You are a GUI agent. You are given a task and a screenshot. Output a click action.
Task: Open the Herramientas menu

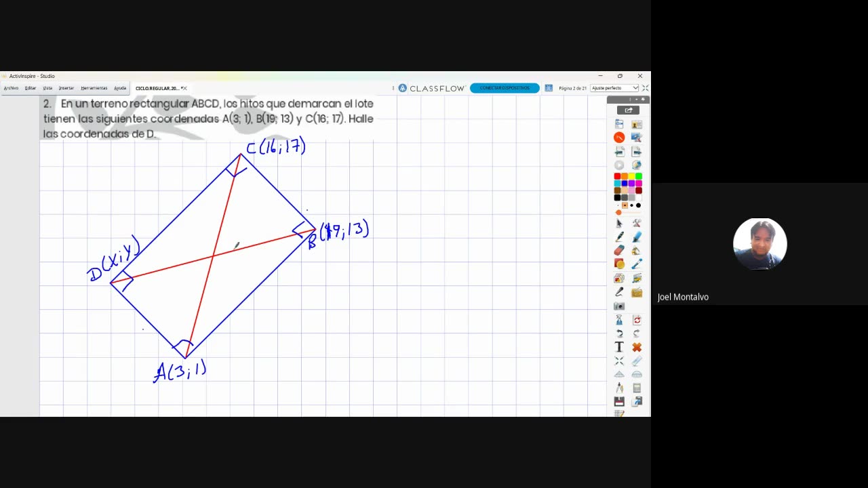click(94, 88)
